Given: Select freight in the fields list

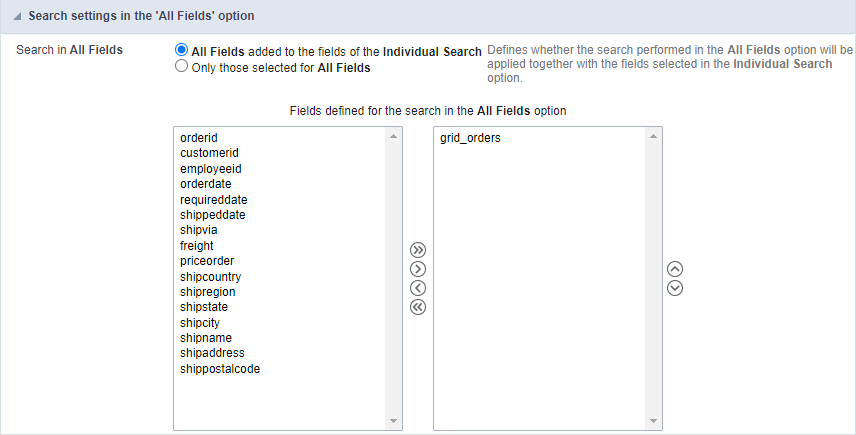Looking at the screenshot, I should click(x=197, y=245).
